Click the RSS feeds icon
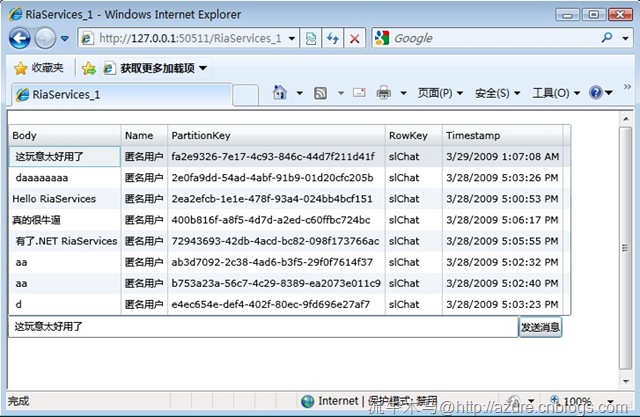 click(x=320, y=93)
